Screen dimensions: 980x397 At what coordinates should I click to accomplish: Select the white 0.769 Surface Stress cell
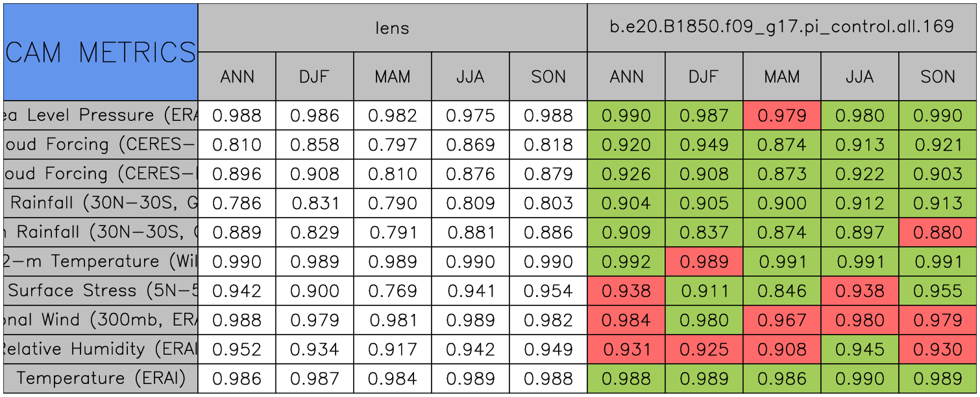tap(392, 290)
